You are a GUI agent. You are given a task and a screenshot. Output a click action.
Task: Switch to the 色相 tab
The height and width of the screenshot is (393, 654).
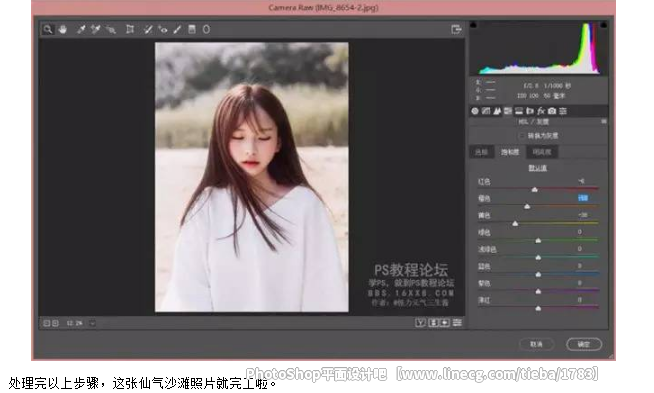(481, 152)
